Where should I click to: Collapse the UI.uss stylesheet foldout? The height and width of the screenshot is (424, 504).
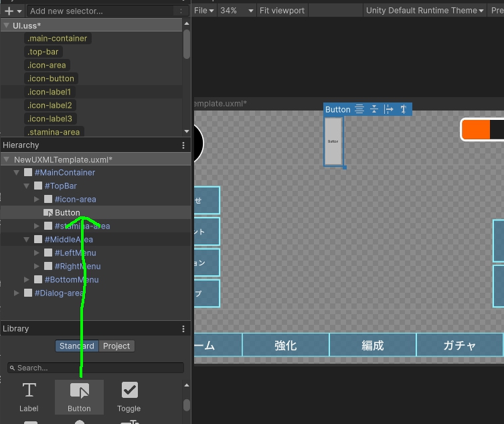pos(7,25)
